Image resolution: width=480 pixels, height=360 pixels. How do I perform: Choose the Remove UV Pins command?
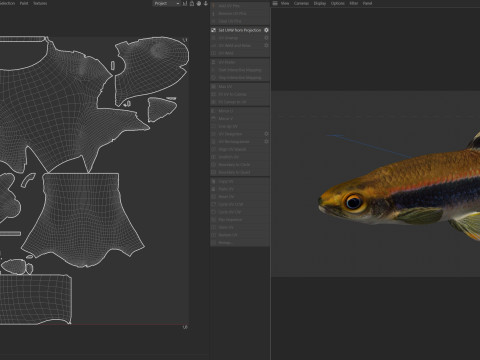240,14
